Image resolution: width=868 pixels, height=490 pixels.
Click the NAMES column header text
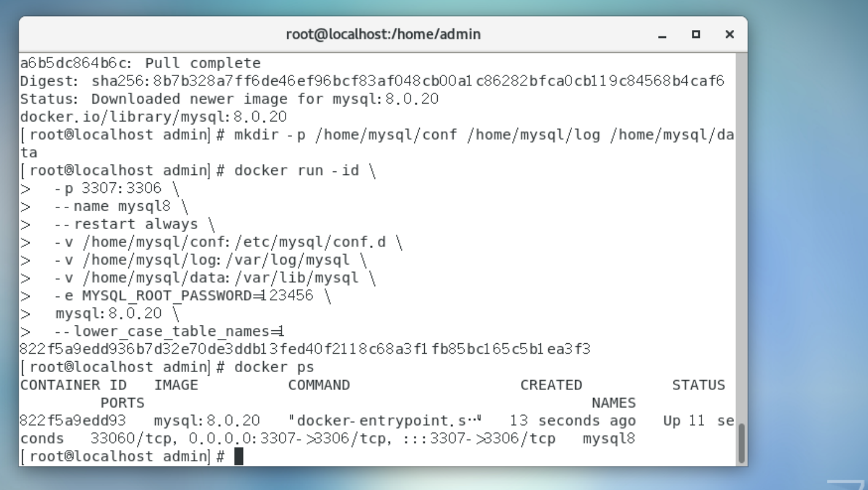pos(613,403)
